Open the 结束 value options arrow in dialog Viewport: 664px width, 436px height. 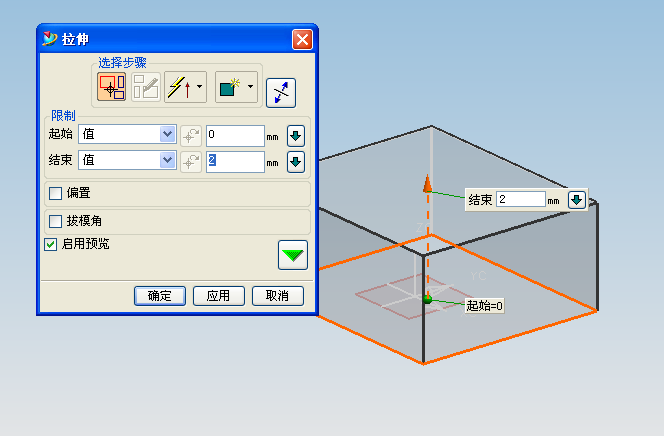296,162
